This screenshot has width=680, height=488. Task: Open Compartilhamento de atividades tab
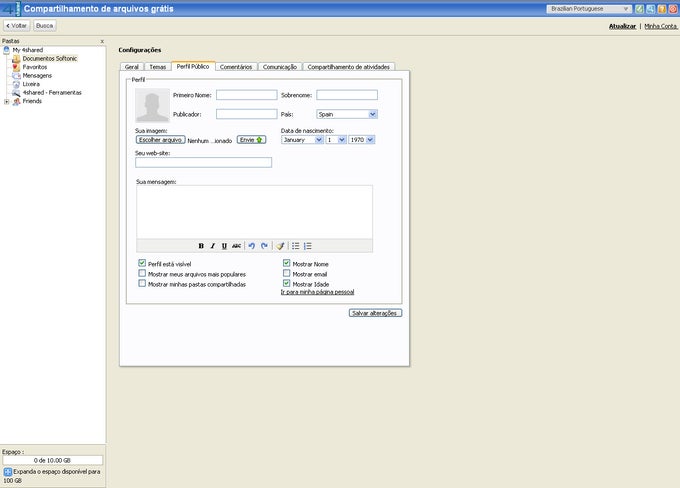point(349,67)
